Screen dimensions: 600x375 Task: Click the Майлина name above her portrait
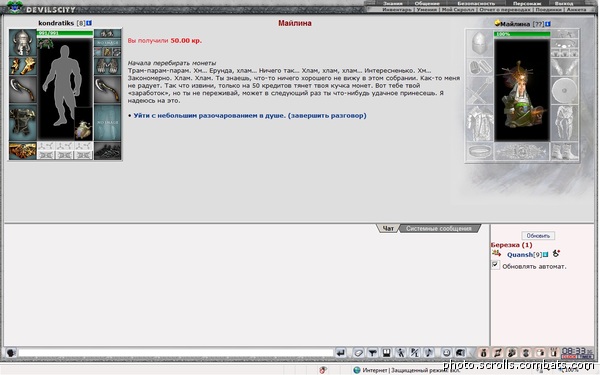tap(516, 24)
